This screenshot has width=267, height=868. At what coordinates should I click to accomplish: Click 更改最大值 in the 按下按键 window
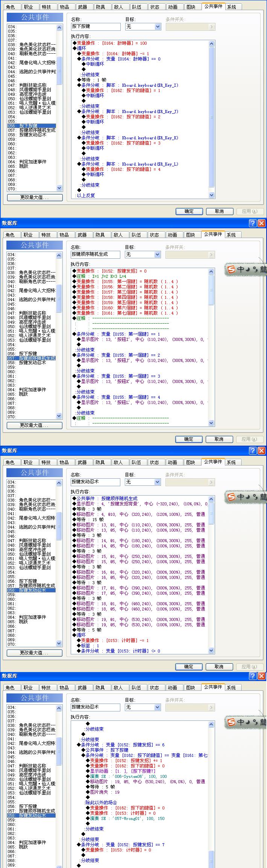click(x=35, y=197)
